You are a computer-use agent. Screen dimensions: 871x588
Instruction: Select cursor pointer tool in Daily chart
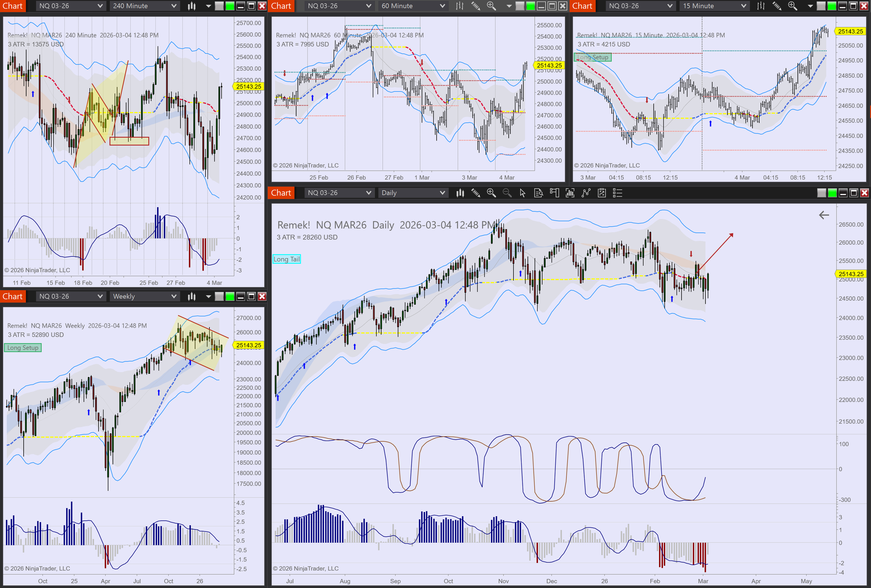pos(523,193)
